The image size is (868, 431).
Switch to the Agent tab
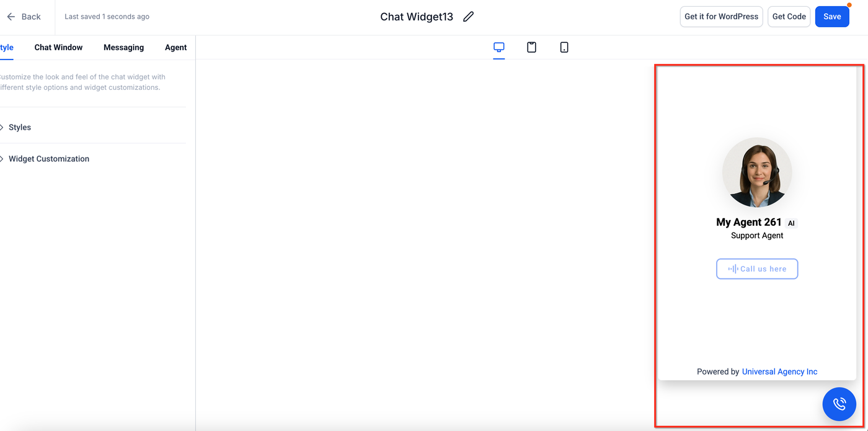tap(175, 47)
